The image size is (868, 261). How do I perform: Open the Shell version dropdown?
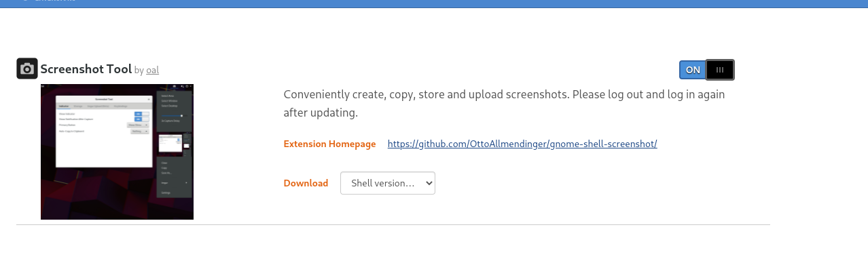[x=388, y=183]
